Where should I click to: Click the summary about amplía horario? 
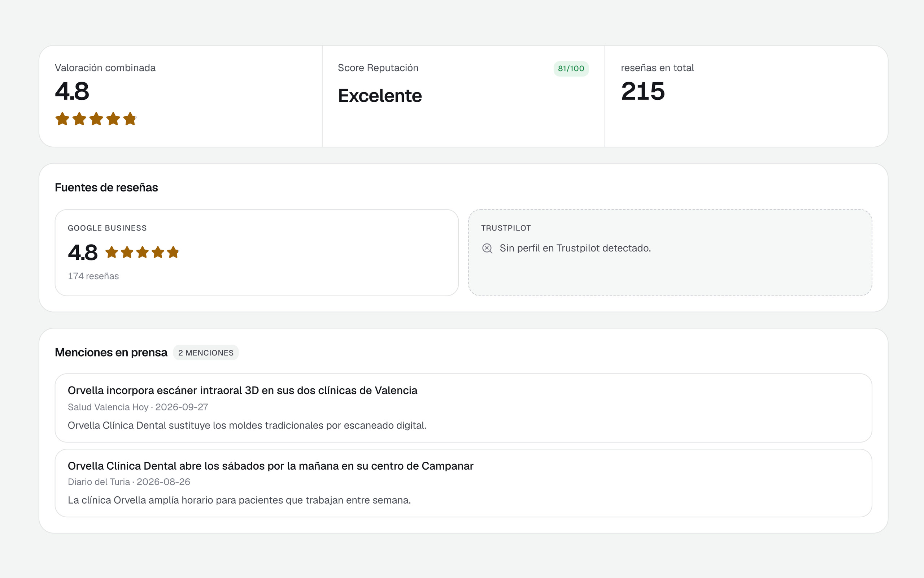pos(239,500)
